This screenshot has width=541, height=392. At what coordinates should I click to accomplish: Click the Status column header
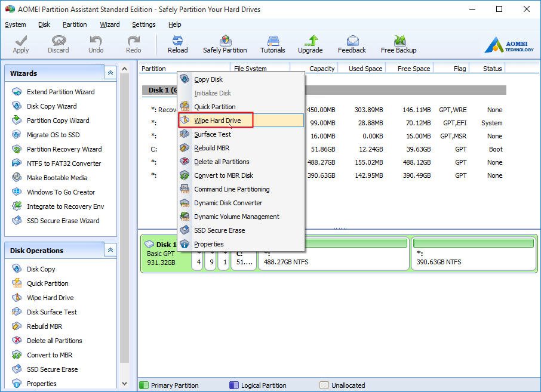(x=487, y=69)
